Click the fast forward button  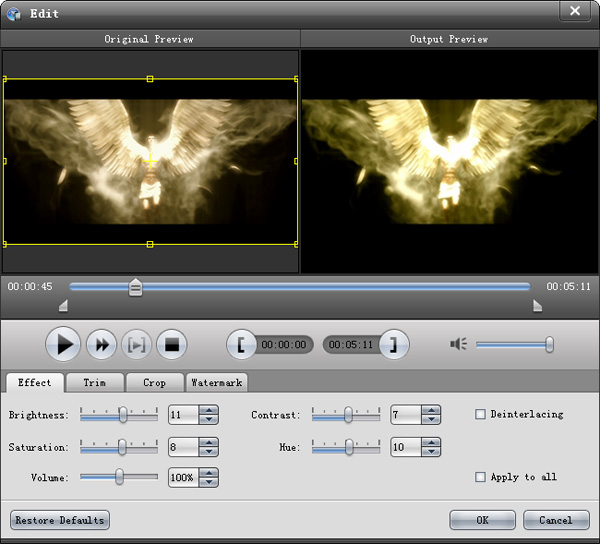pyautogui.click(x=101, y=345)
